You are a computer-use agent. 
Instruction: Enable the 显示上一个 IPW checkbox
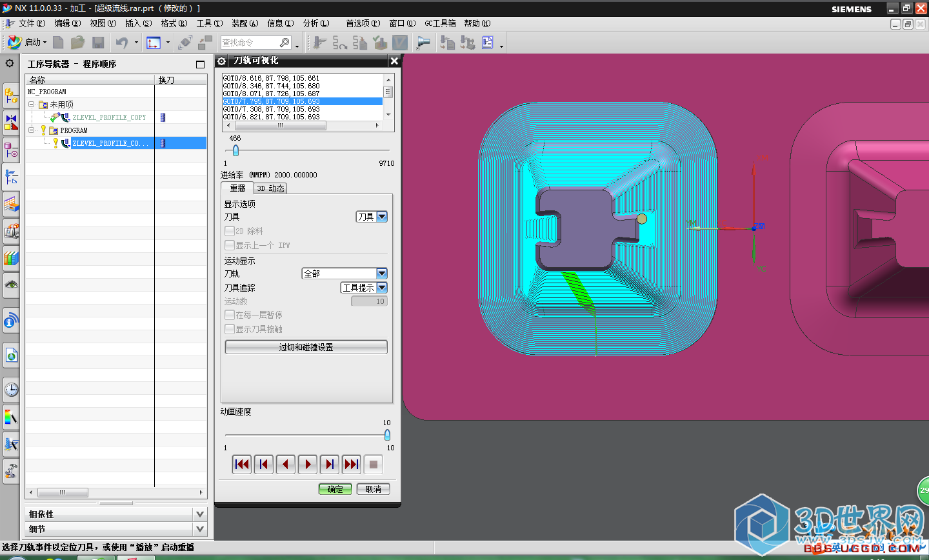pyautogui.click(x=229, y=245)
